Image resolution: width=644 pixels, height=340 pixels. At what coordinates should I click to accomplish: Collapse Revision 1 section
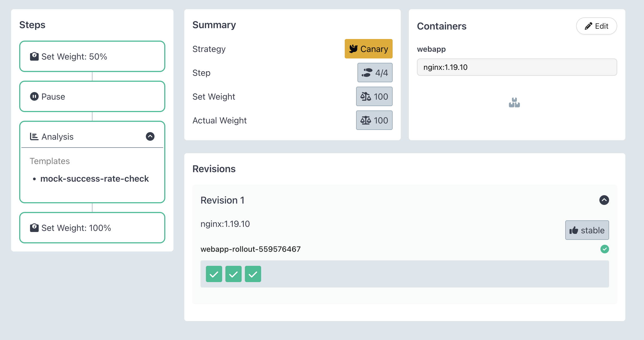pos(604,200)
